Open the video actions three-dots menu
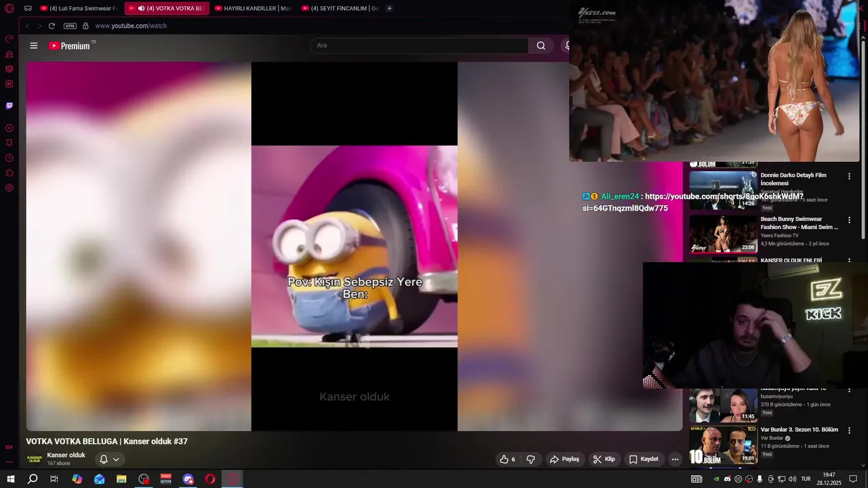This screenshot has width=868, height=488. [x=675, y=459]
